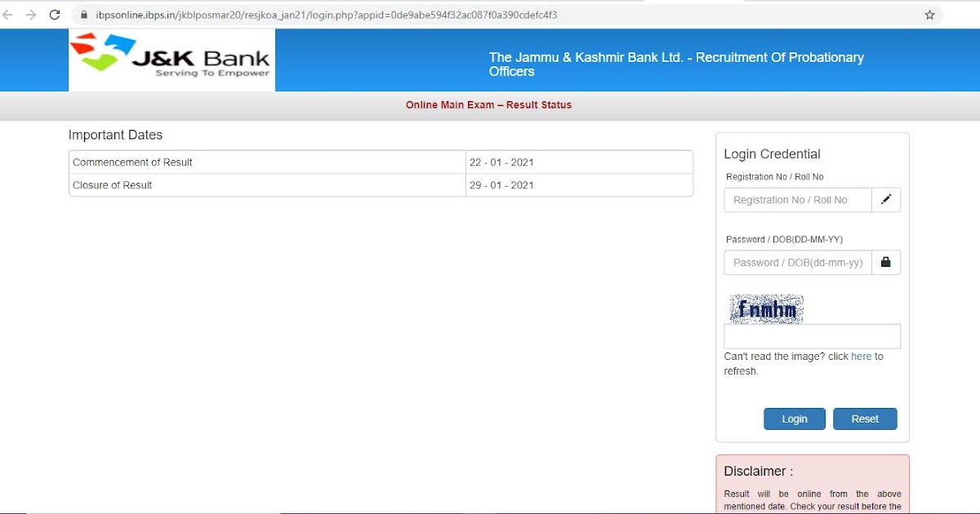Image resolution: width=980 pixels, height=514 pixels.
Task: Click the captcha image fnmhm
Action: (766, 309)
